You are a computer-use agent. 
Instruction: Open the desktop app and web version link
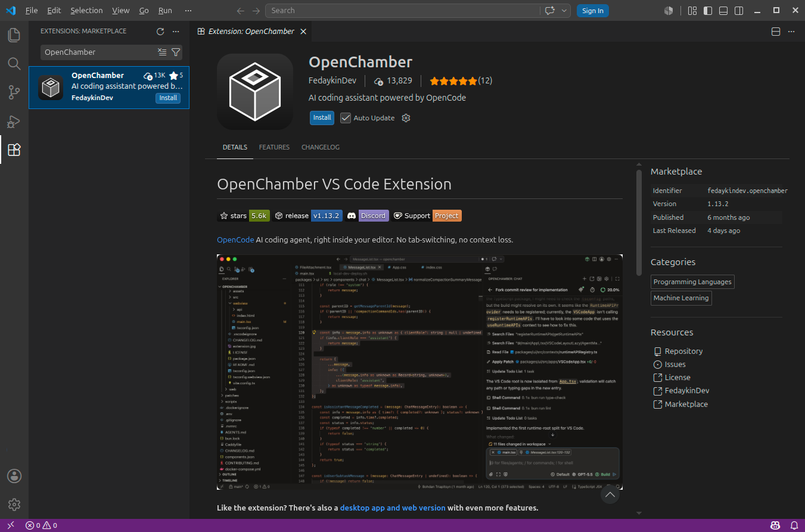(393, 508)
